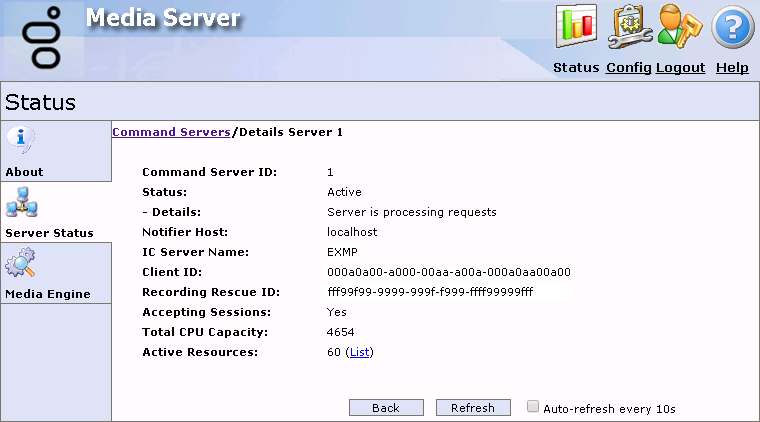Image resolution: width=760 pixels, height=422 pixels.
Task: Click the About info bubble icon
Action: [21, 141]
